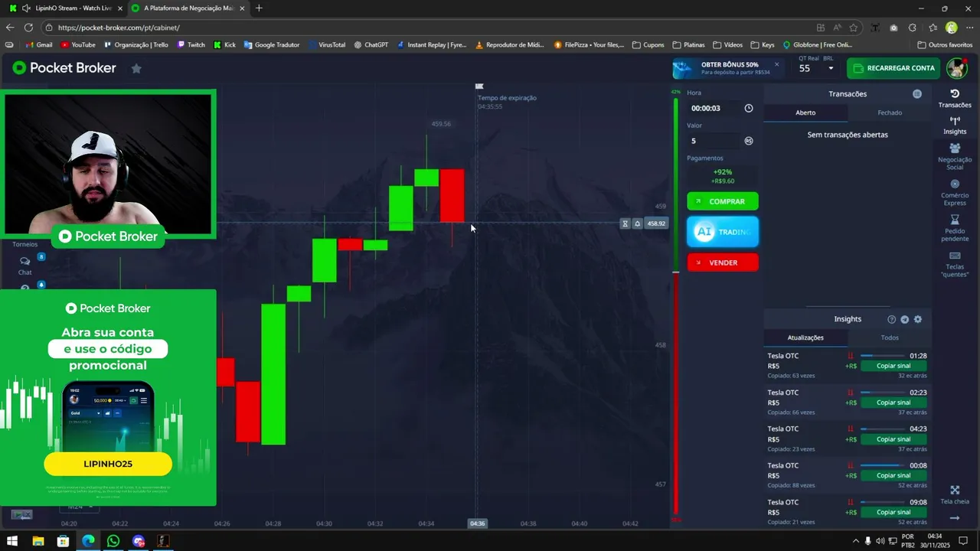Copy signal of Tesla OTC 09:08
The width and height of the screenshot is (980, 551).
point(893,512)
